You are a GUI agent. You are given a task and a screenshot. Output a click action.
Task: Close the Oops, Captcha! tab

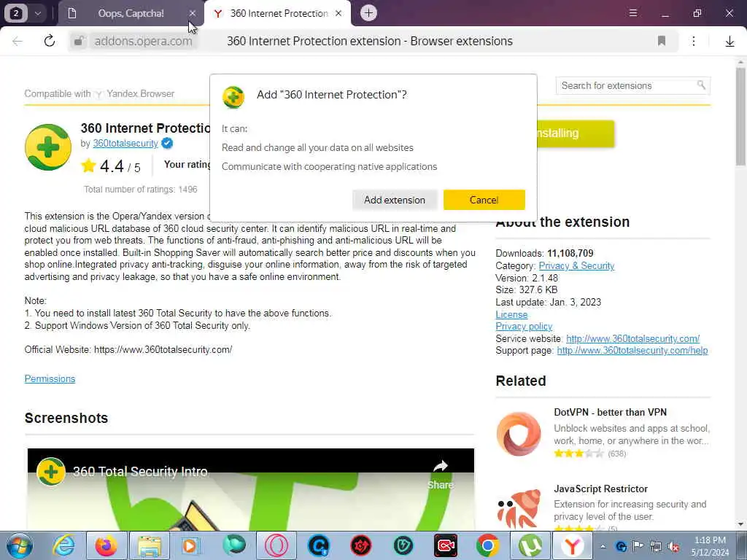click(193, 13)
